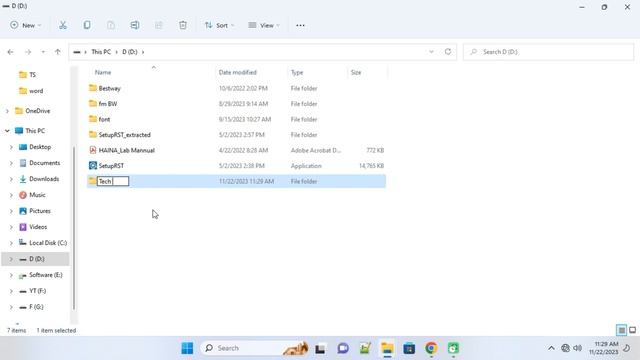640x360 pixels.
Task: Click navigation pane vertical scrollbar
Action: click(74, 228)
